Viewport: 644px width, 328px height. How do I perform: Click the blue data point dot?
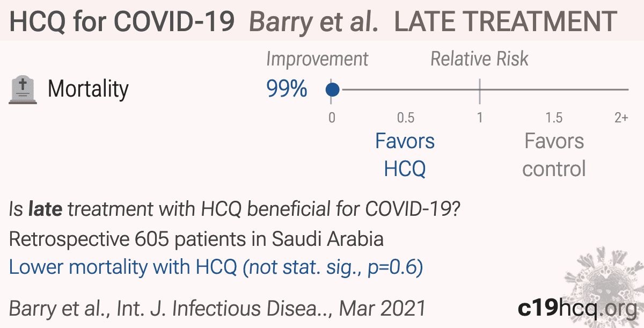click(x=333, y=90)
